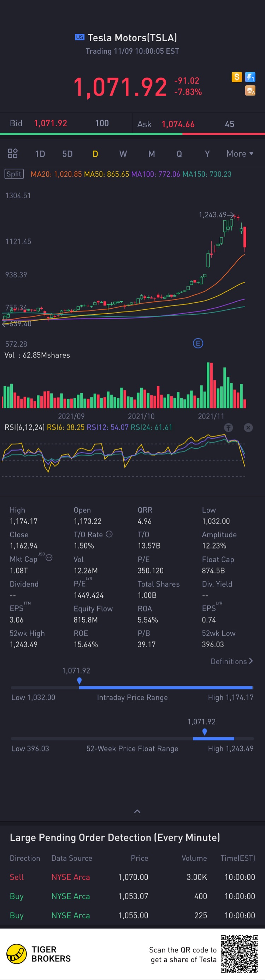Tap the RSI(6,12,24) indicator label

point(25,427)
